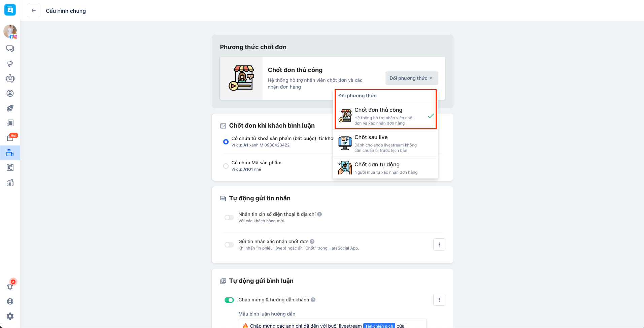The width and height of the screenshot is (644, 328).
Task: Open the livestream camera icon in sidebar
Action: pos(10,153)
